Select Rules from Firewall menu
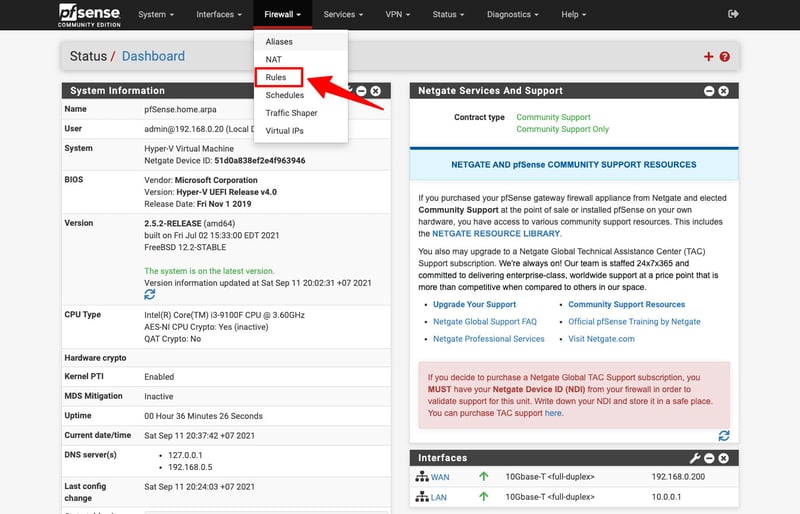800x514 pixels. [x=301, y=77]
